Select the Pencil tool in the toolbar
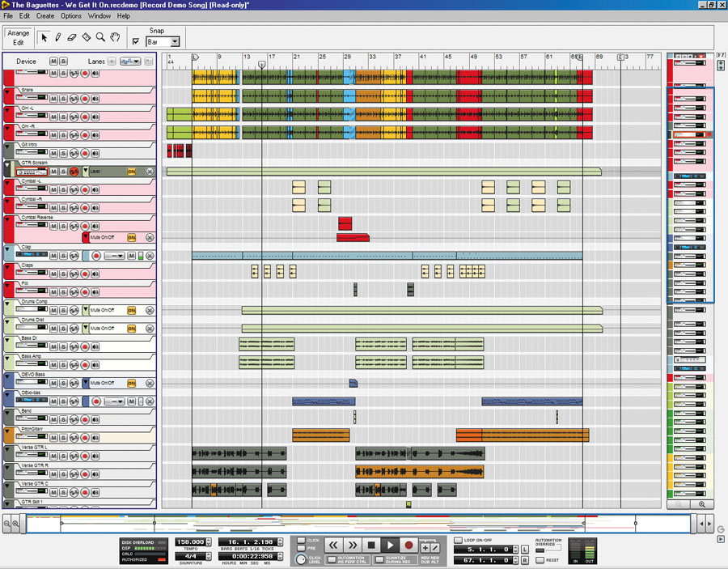728x569 pixels. 58,37
